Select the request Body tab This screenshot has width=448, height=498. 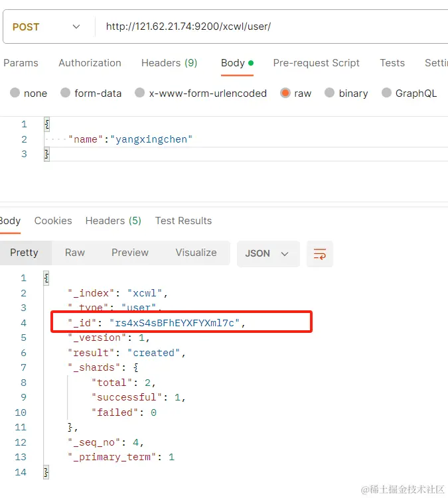[x=237, y=63]
